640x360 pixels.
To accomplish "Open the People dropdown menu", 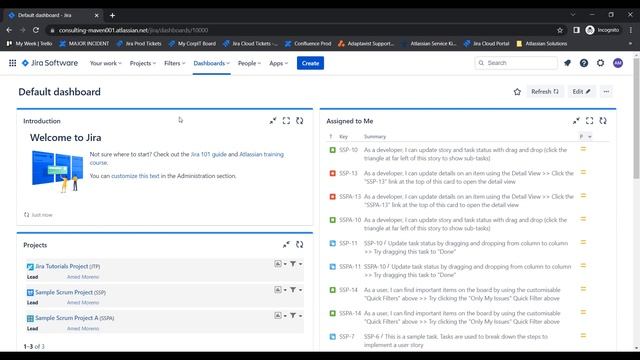I will tap(249, 63).
